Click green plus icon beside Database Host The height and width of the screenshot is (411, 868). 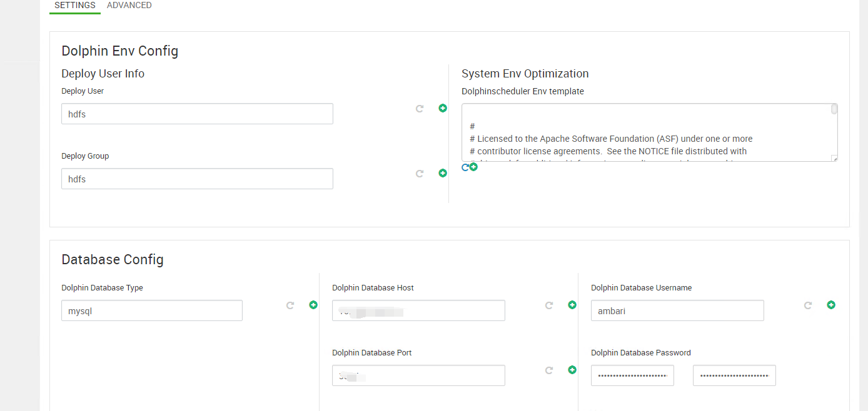[572, 305]
